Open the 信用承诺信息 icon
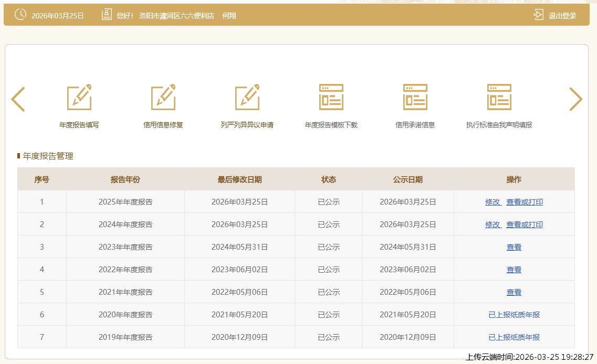597x364 pixels. [x=415, y=98]
